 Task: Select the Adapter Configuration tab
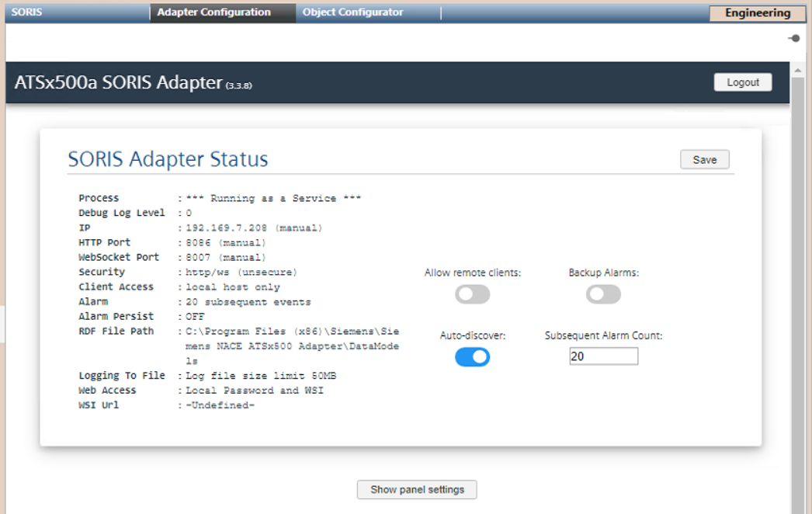(x=214, y=12)
